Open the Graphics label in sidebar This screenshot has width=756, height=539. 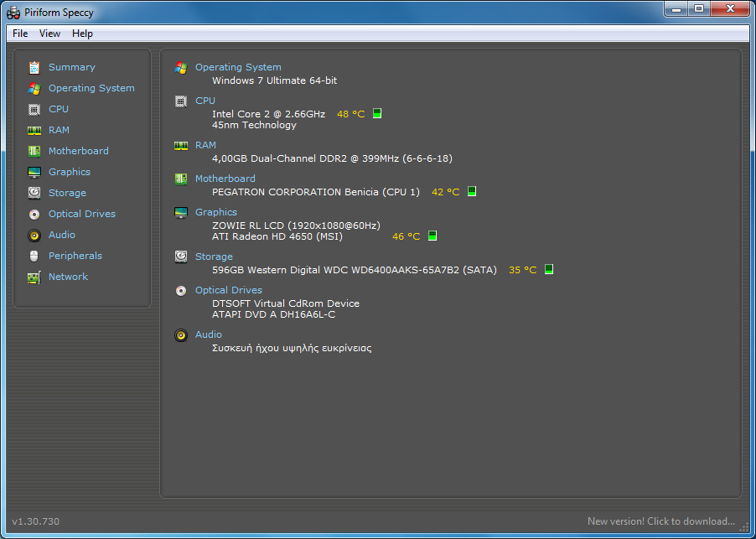70,172
